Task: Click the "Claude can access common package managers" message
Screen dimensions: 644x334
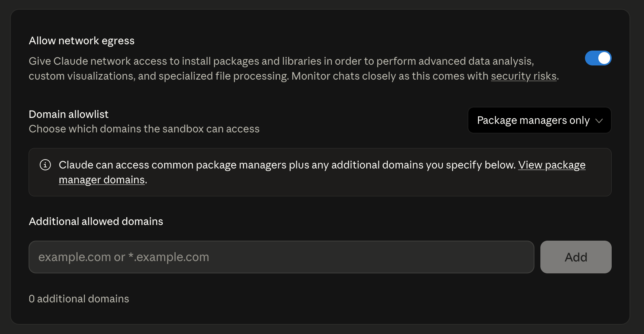Action: click(287, 165)
